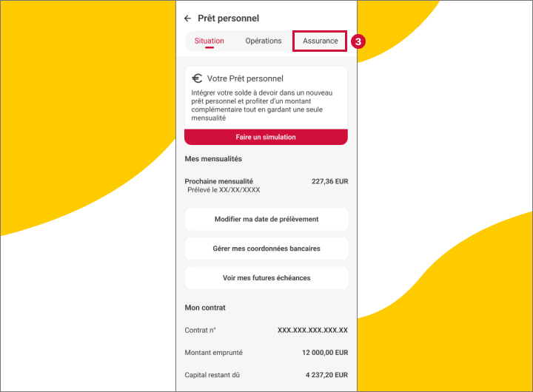The image size is (533, 392).
Task: Click the Prêt personnel page title
Action: pyautogui.click(x=228, y=18)
